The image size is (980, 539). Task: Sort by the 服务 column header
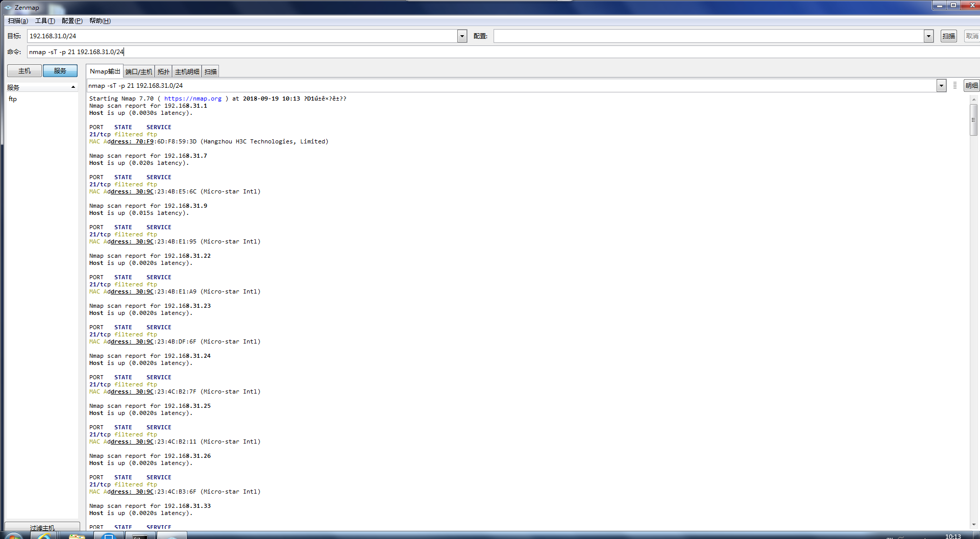point(41,87)
